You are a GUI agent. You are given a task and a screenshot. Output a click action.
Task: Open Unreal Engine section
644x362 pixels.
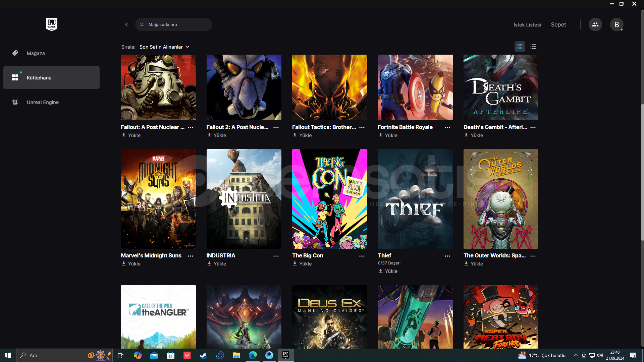[51, 102]
